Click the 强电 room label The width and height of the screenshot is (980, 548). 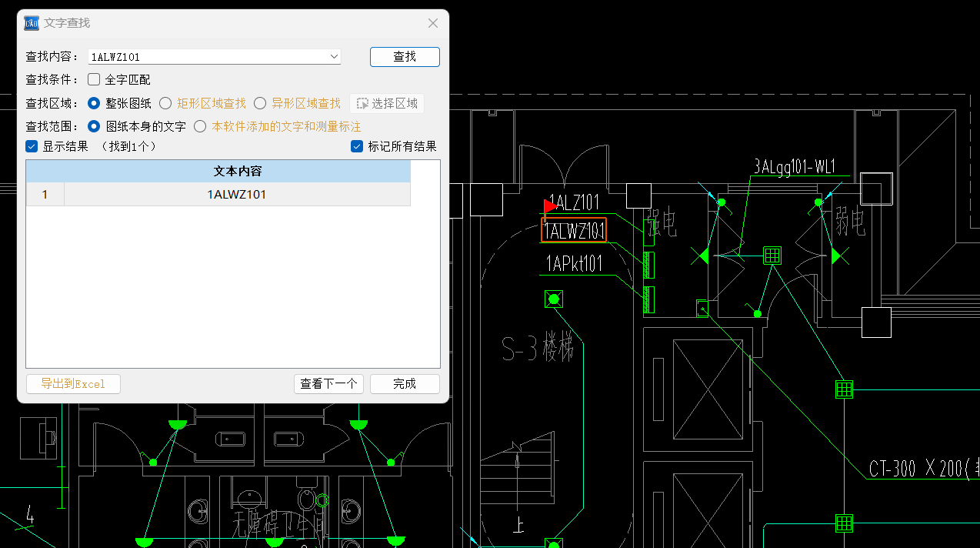pos(662,222)
